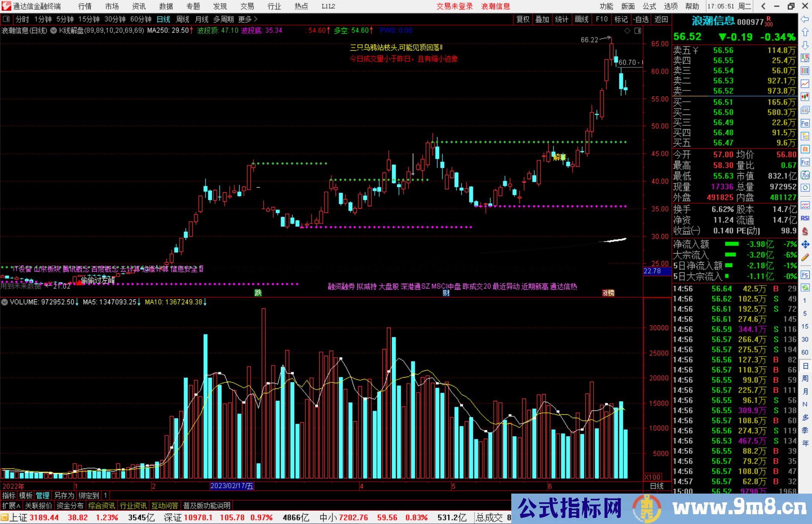Click the left arrow back sidebar icon

tap(805, 19)
